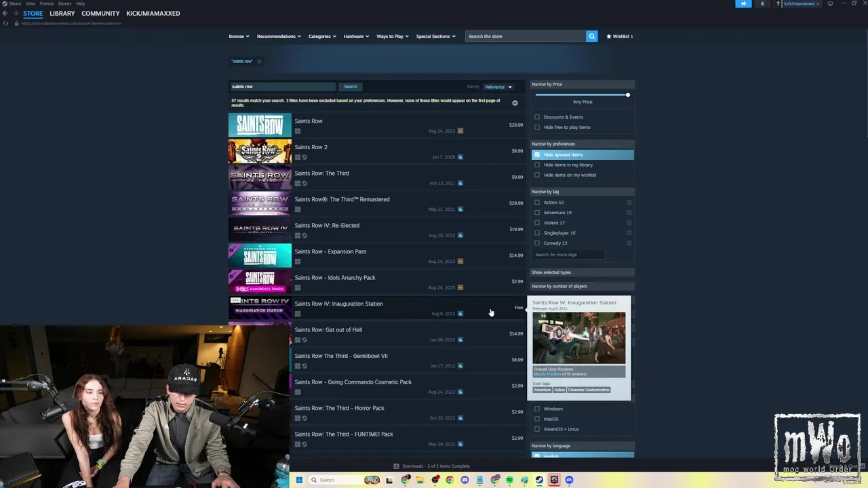Open kick/miamaxxed account dropdown
This screenshot has width=868, height=488.
click(801, 3)
